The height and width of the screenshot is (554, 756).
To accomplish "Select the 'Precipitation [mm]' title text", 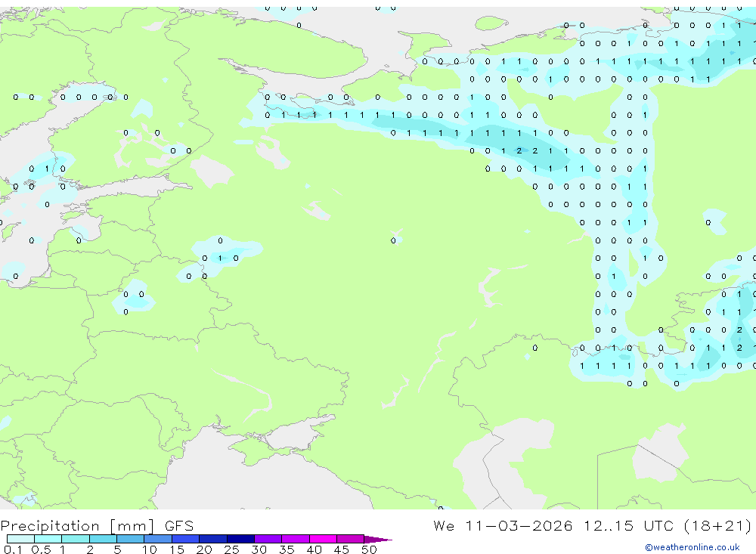I will pyautogui.click(x=77, y=526).
